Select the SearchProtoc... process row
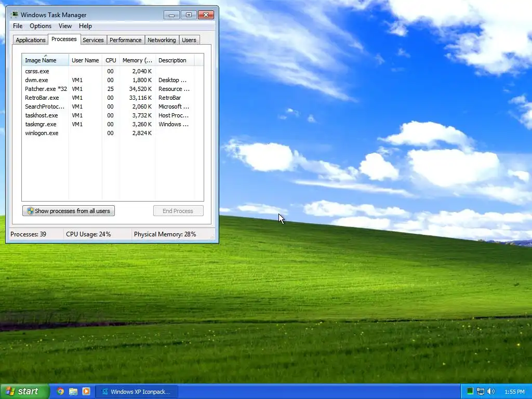 113,107
